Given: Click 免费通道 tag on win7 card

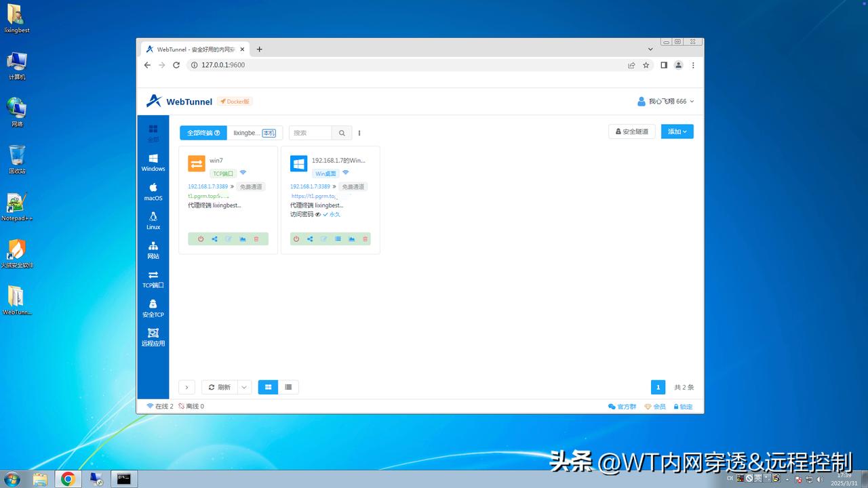Looking at the screenshot, I should coord(251,186).
